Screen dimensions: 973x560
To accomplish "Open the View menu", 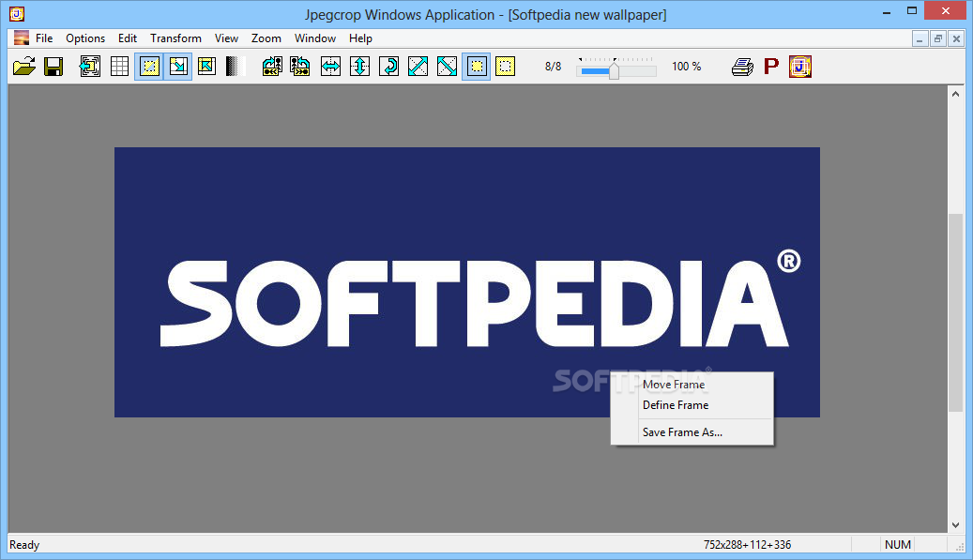I will 226,38.
